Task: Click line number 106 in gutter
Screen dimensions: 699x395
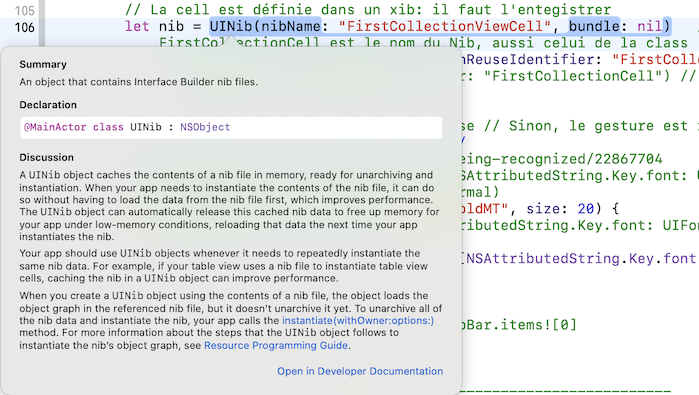Action: tap(25, 27)
